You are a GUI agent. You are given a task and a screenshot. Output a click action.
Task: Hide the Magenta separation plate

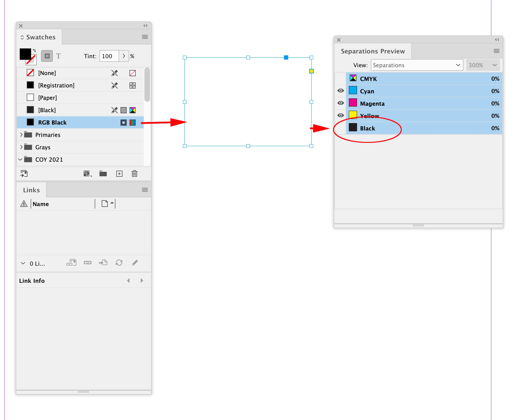pos(340,103)
